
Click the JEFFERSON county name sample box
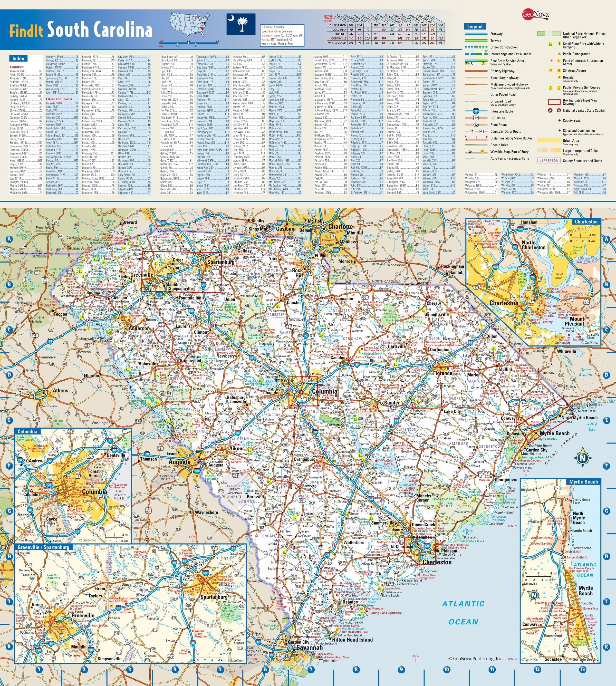pyautogui.click(x=549, y=161)
